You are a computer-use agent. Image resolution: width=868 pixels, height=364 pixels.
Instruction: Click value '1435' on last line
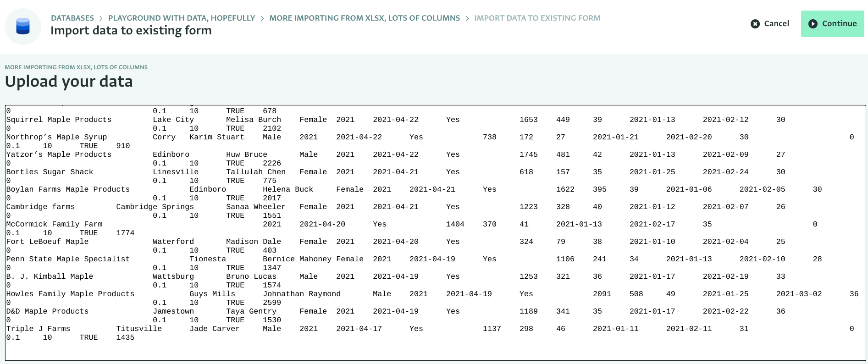pos(125,337)
